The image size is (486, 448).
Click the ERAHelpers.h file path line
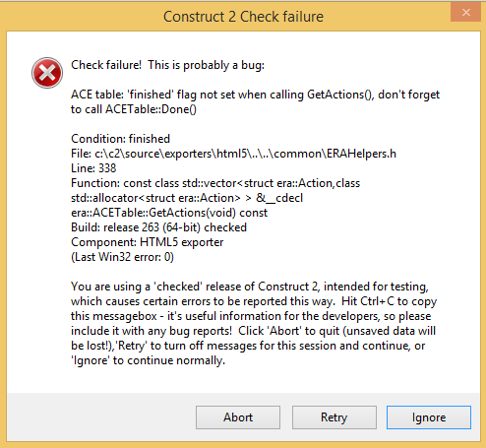[233, 154]
